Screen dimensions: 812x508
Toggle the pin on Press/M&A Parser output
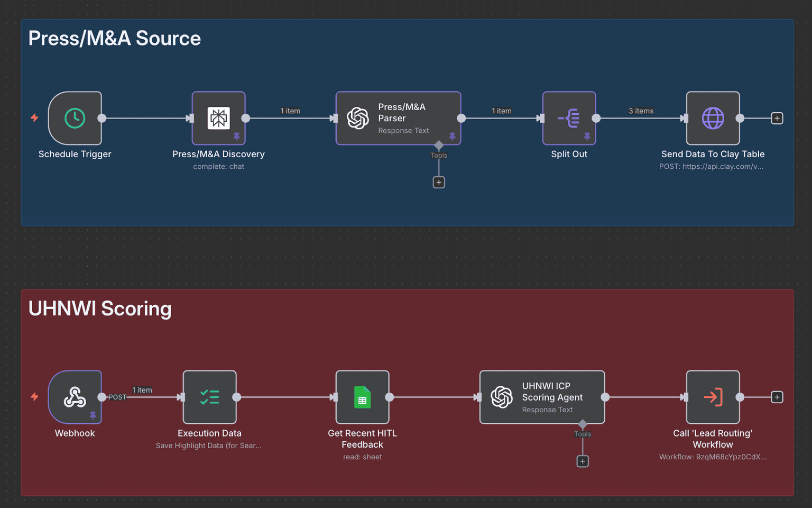[453, 137]
